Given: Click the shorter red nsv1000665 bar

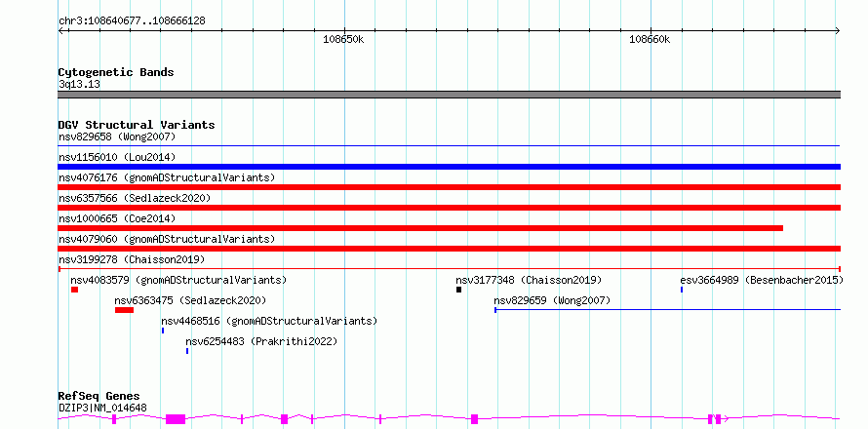Looking at the screenshot, I should point(420,228).
